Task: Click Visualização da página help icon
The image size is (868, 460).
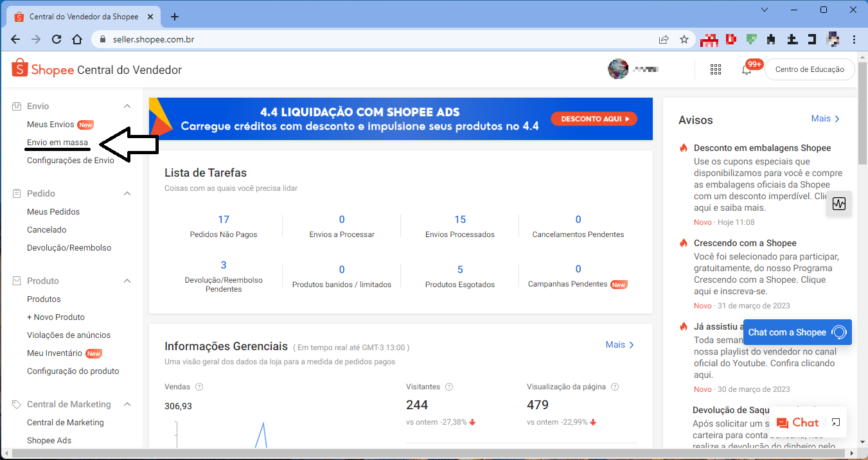Action: tap(615, 387)
